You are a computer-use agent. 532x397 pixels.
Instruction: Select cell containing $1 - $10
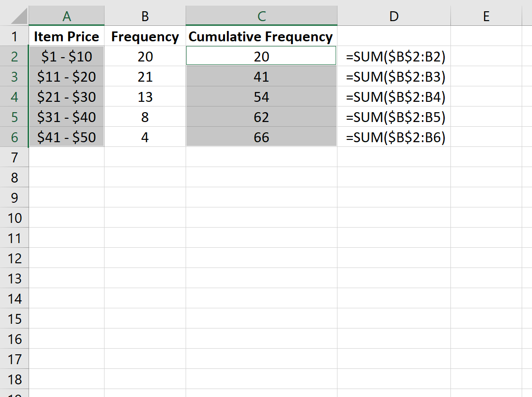click(67, 57)
